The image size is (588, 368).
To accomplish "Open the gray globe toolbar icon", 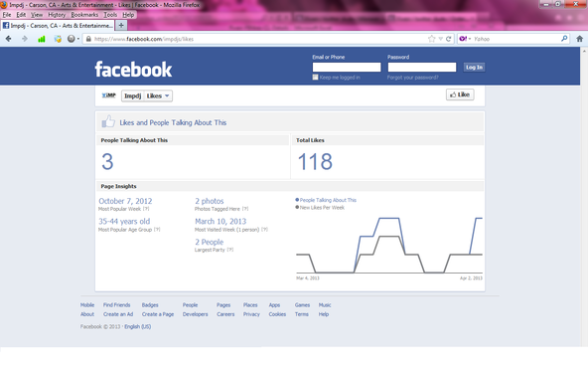I will (x=72, y=39).
